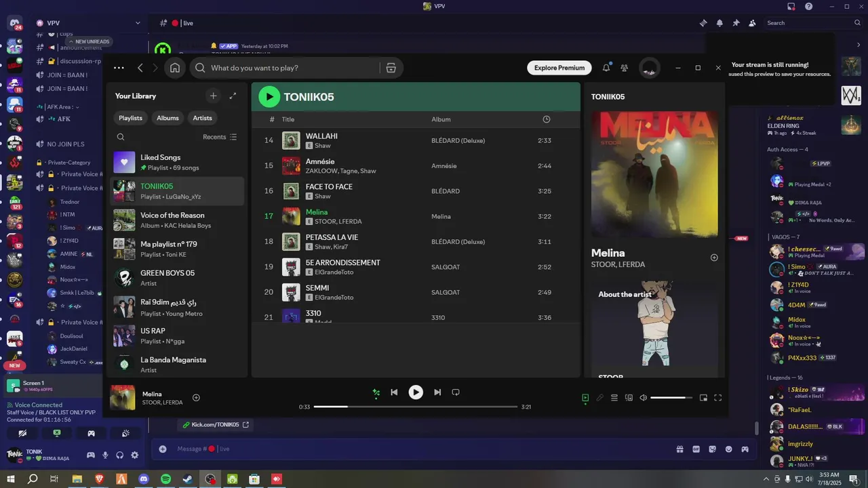
Task: Enter Spotify full screen mode
Action: [718, 398]
